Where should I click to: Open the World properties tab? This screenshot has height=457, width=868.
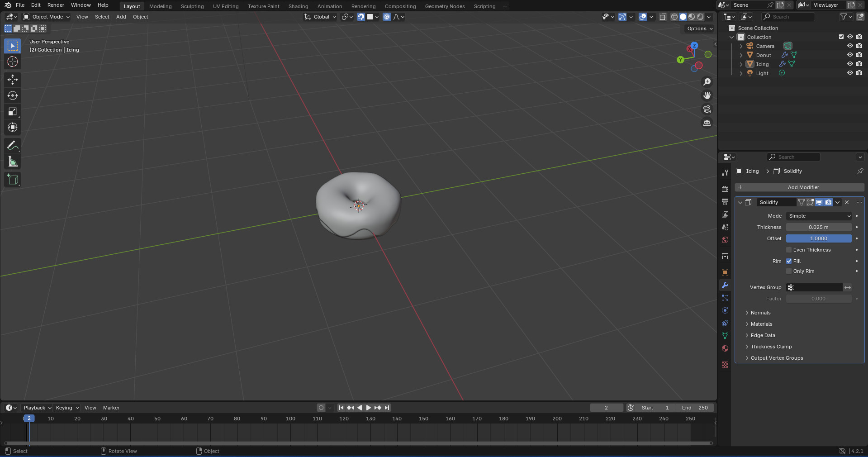(x=725, y=240)
